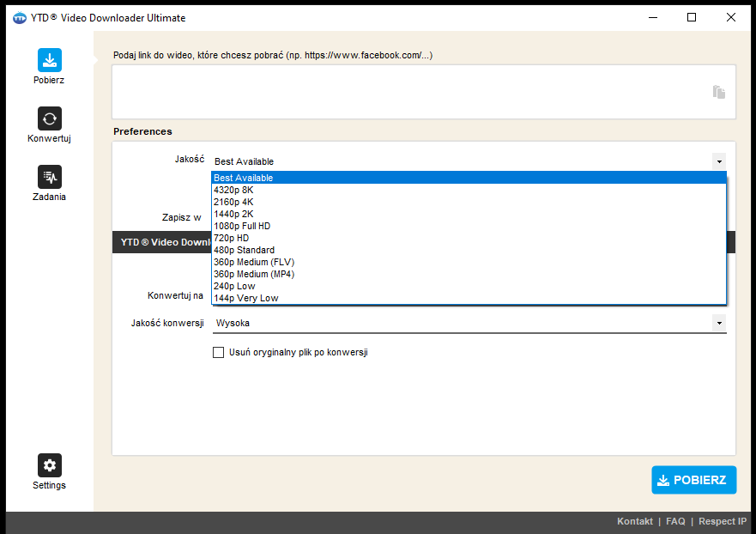Select '2160p 4K' quality option
756x534 pixels.
click(469, 202)
